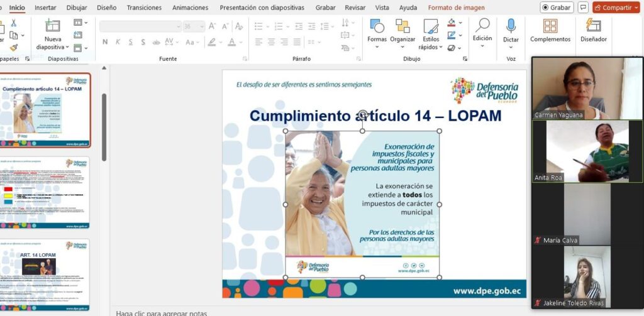This screenshot has width=644, height=316.
Task: Click the shape fill color bucket
Action: coord(452,23)
